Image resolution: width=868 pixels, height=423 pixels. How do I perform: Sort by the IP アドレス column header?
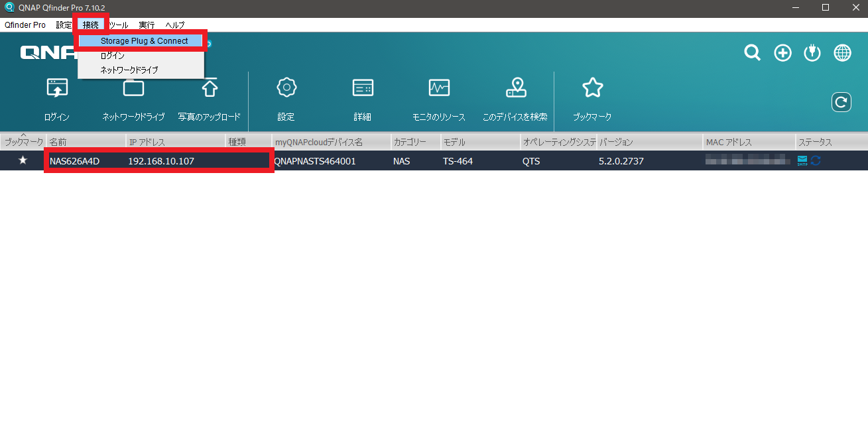tap(176, 142)
